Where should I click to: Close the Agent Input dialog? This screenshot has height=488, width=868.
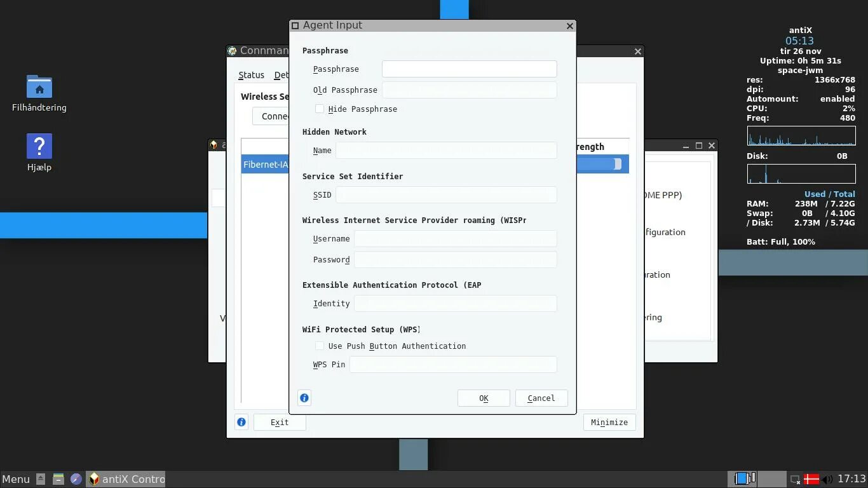click(x=569, y=25)
